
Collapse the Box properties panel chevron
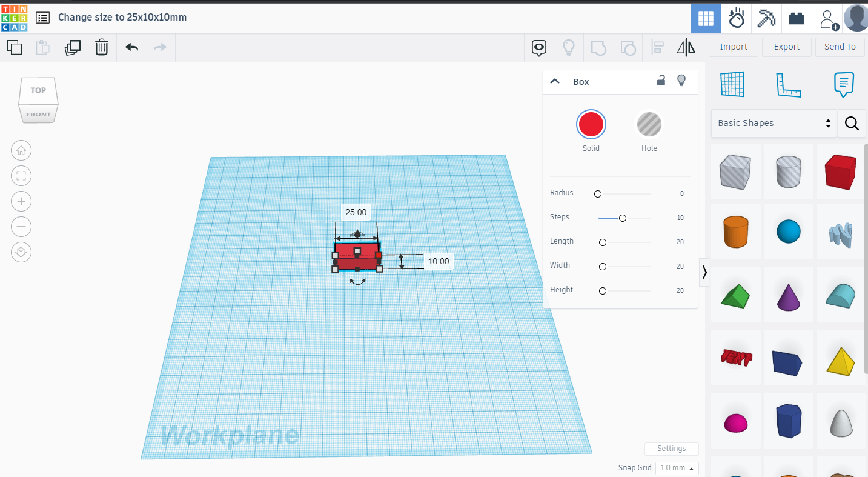click(x=554, y=81)
